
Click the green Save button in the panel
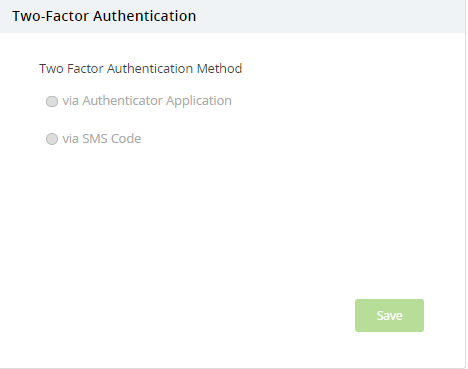[389, 315]
